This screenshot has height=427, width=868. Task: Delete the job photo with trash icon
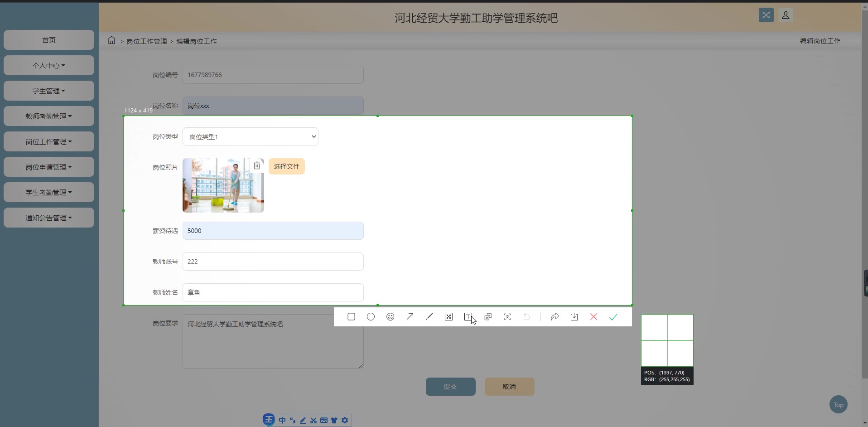[257, 165]
